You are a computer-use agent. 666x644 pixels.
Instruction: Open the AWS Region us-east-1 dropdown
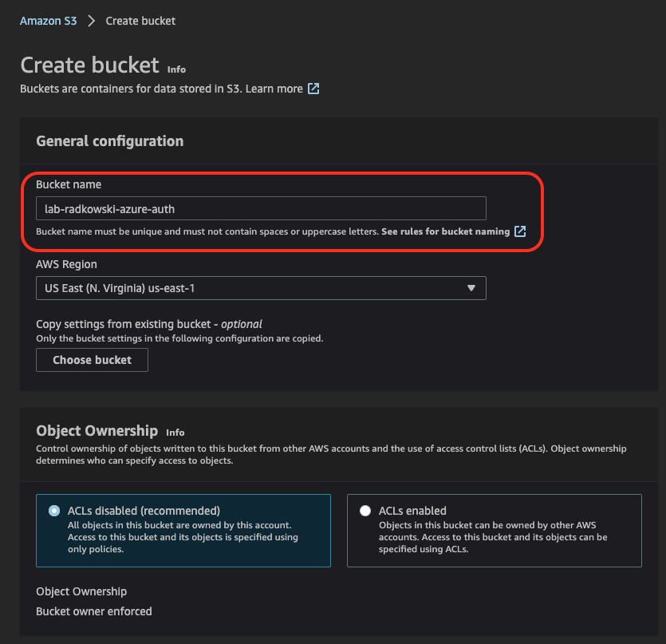[261, 288]
